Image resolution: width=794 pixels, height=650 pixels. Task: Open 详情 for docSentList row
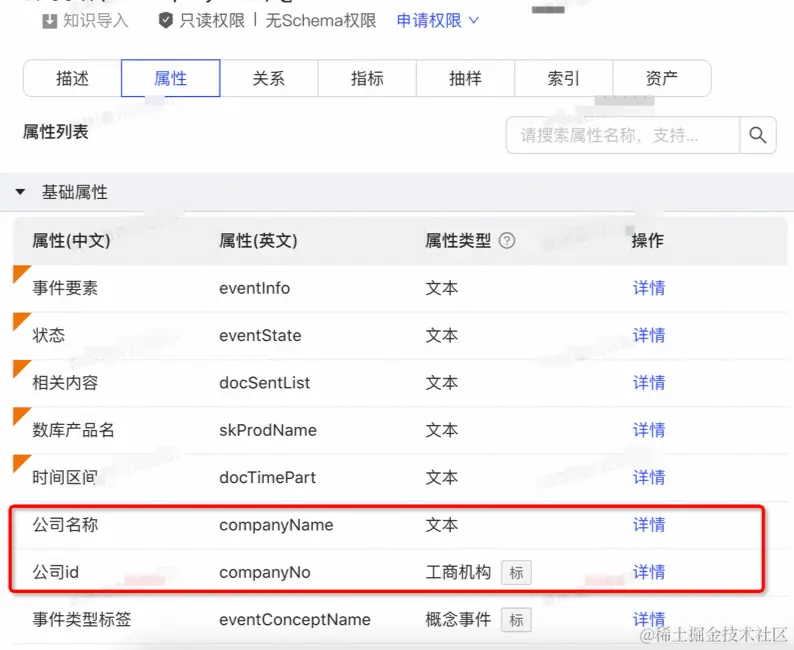[649, 383]
